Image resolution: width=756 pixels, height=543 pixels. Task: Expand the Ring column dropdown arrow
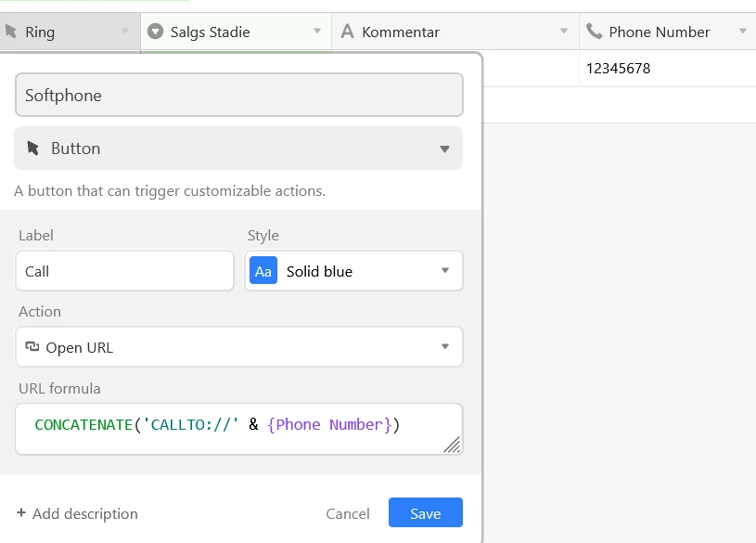point(125,32)
